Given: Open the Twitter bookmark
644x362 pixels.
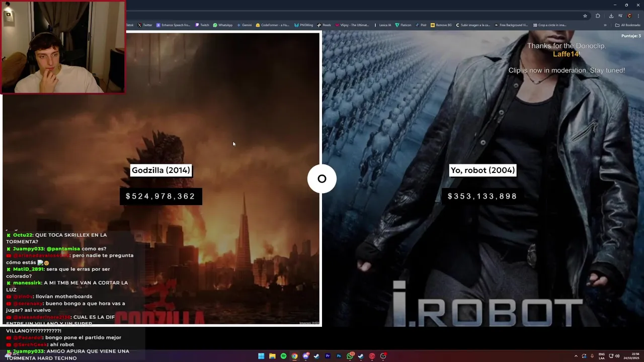Looking at the screenshot, I should click(145, 25).
